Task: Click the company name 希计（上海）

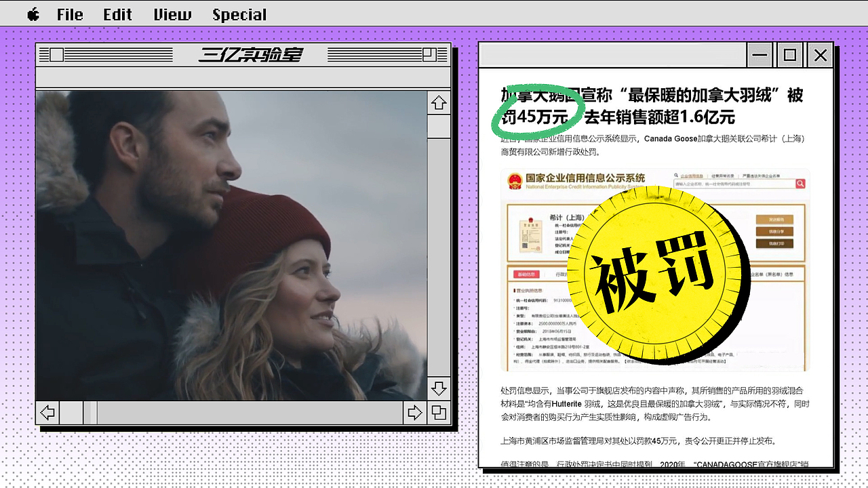Action: (x=567, y=218)
